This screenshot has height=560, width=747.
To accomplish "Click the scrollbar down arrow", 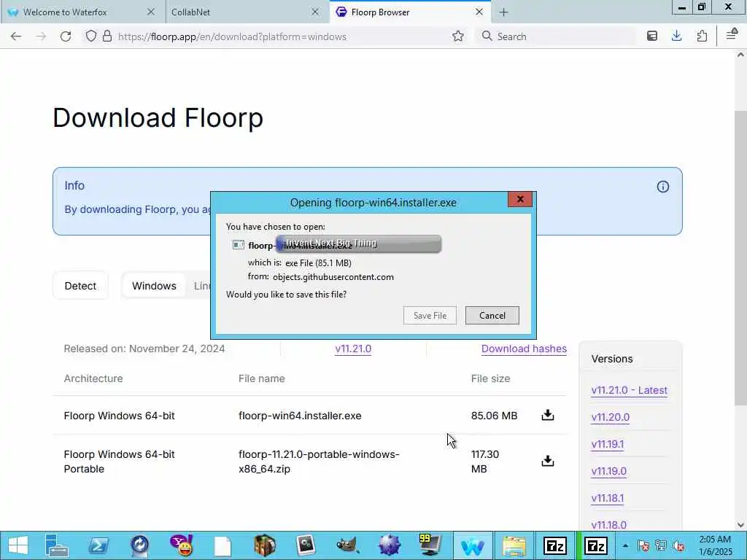I will point(740,525).
